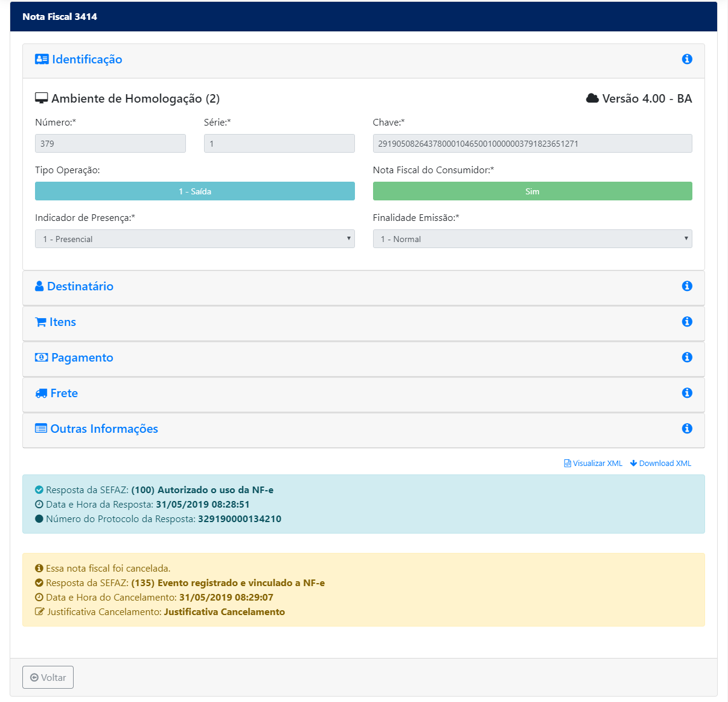Click the info icon in Identificação header
This screenshot has height=702, width=728.
tap(687, 59)
